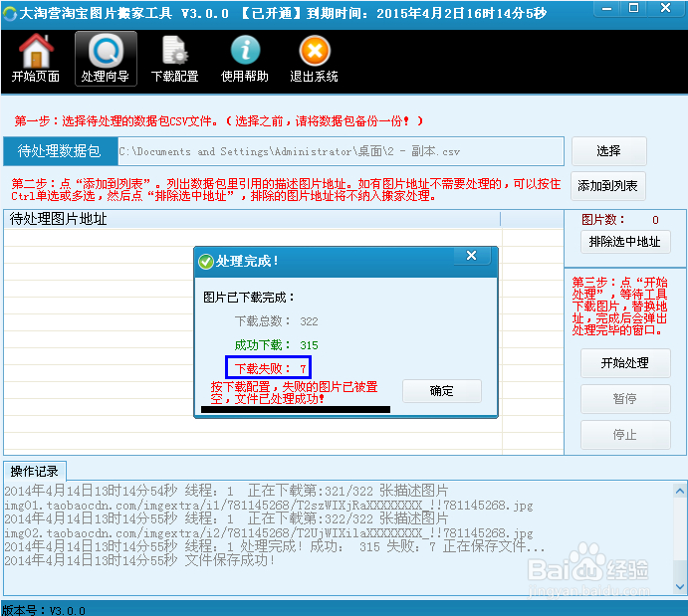Click the 文件保存成功 log line
This screenshot has width=688, height=616.
click(139, 560)
